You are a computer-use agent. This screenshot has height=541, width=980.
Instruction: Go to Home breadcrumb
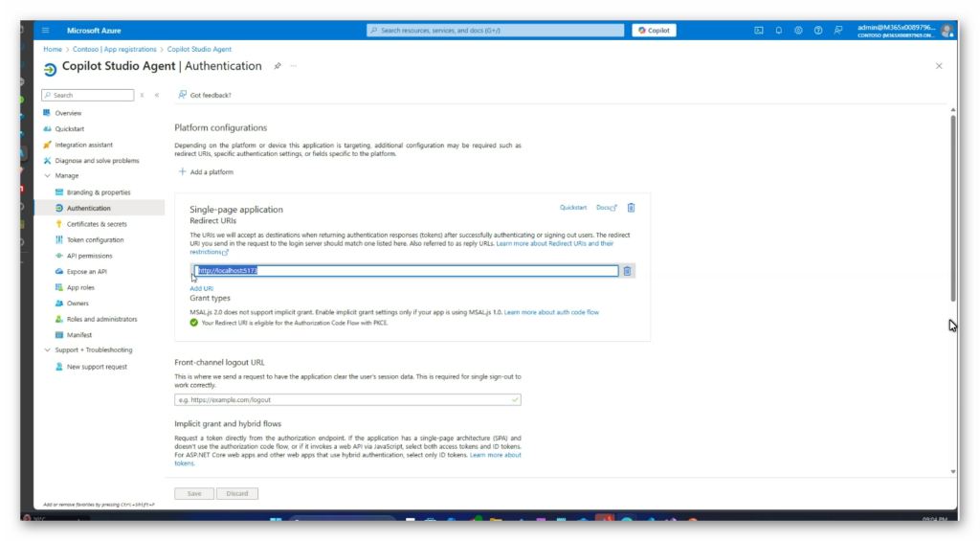pyautogui.click(x=53, y=49)
